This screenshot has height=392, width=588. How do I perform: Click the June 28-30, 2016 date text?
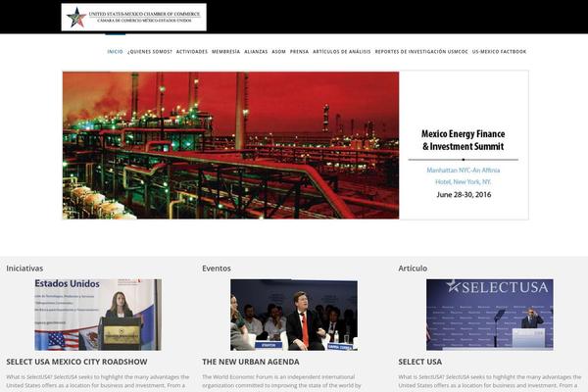[x=464, y=194]
